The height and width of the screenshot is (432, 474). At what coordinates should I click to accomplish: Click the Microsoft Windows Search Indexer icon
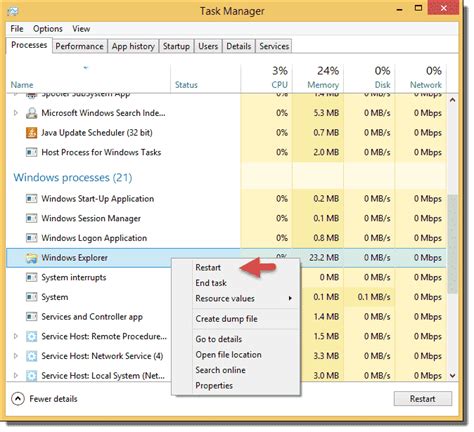tap(31, 113)
